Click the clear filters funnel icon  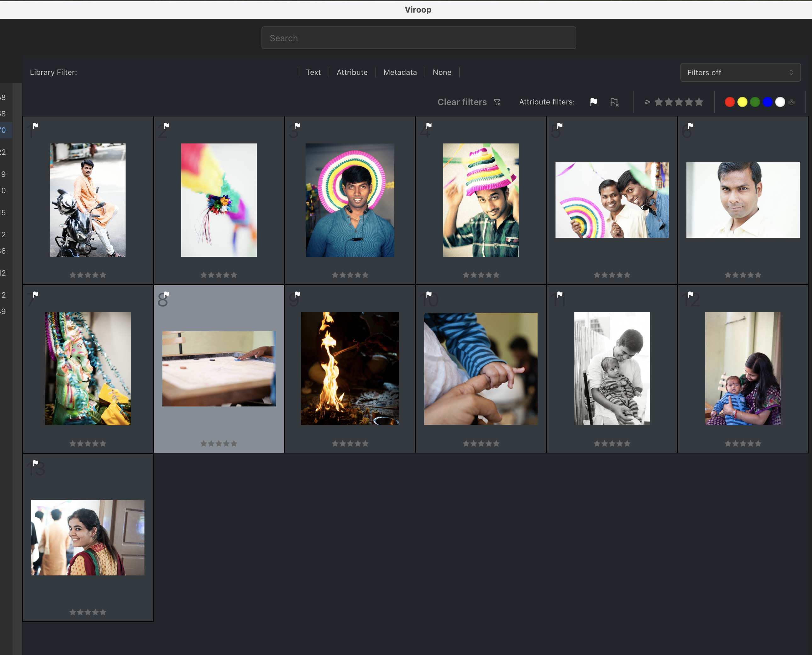click(497, 102)
